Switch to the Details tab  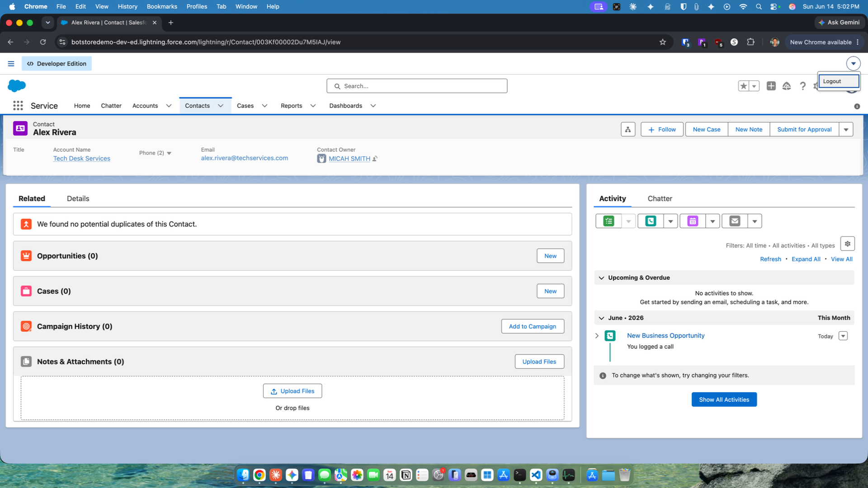(78, 198)
